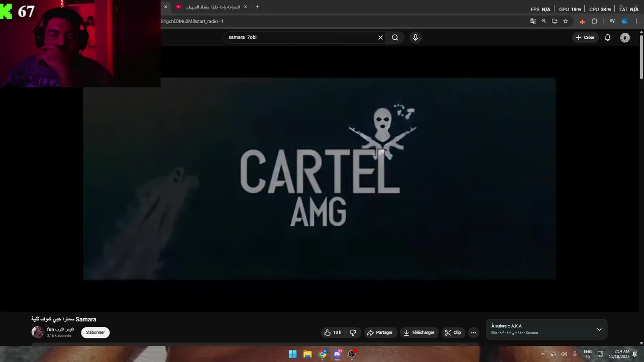This screenshot has height=362, width=644.
Task: Open the translate page icon in address bar
Action: tap(533, 21)
